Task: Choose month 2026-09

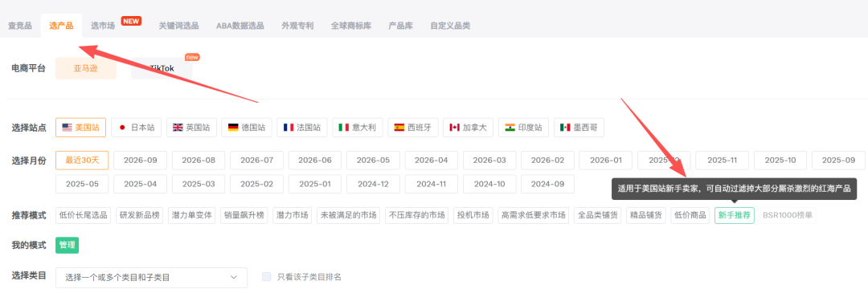Action: pos(141,161)
